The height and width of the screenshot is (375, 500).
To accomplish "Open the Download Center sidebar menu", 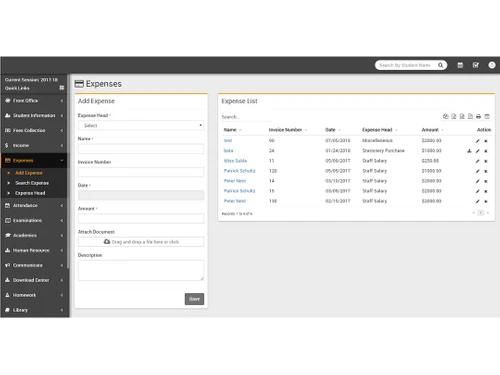I will click(34, 280).
